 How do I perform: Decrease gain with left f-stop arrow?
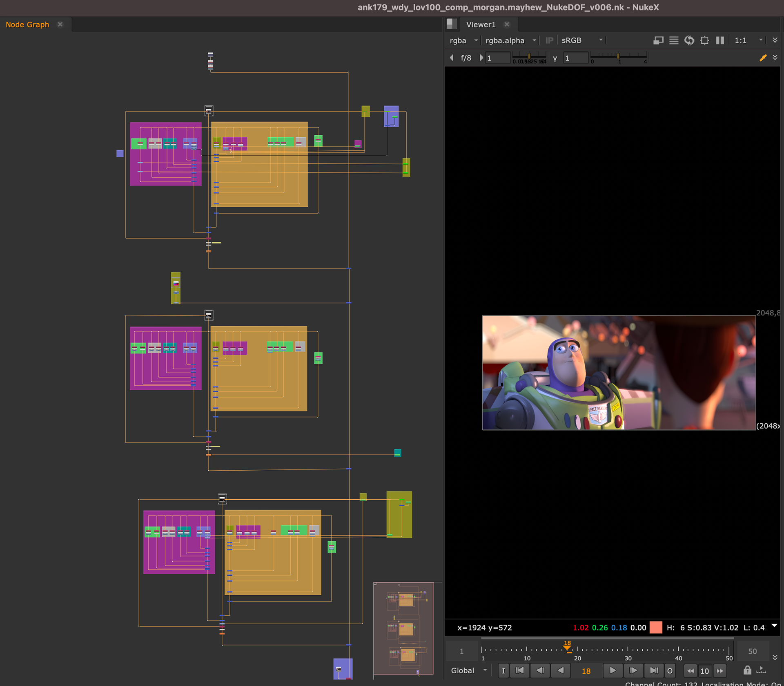pos(452,58)
